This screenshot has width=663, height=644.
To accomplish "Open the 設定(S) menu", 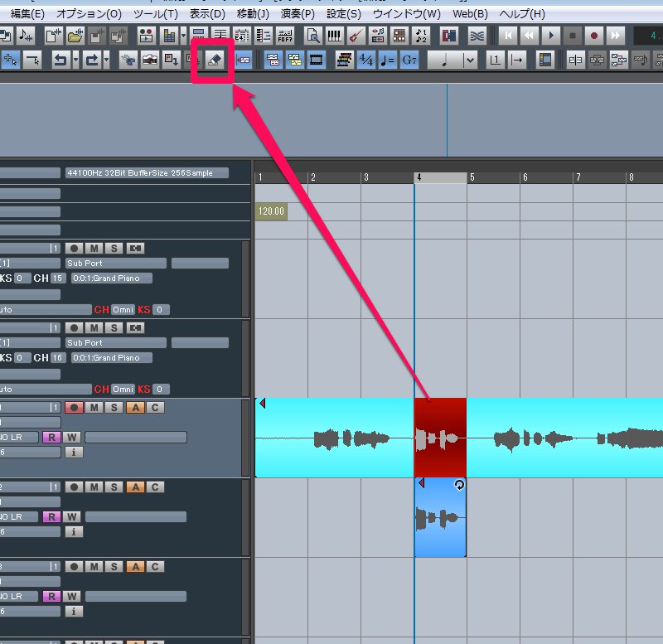I will point(344,14).
